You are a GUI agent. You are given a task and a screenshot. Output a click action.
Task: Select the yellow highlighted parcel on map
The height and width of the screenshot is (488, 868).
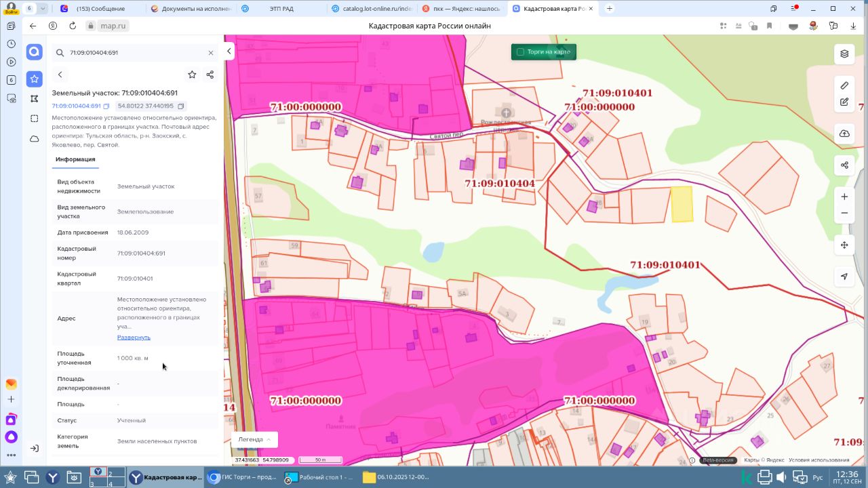point(682,204)
